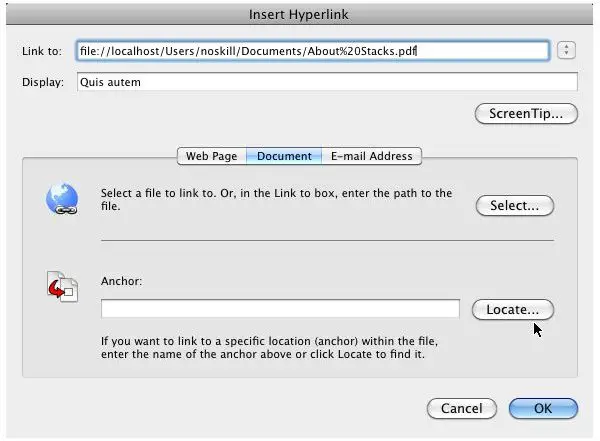Click the Insert Hyperlink title bar

(300, 15)
